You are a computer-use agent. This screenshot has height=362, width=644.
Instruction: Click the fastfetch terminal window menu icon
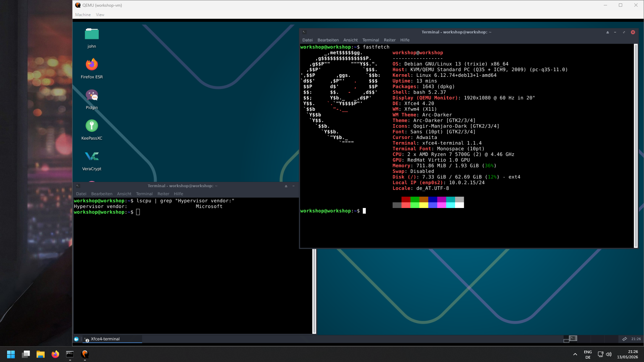(x=304, y=32)
